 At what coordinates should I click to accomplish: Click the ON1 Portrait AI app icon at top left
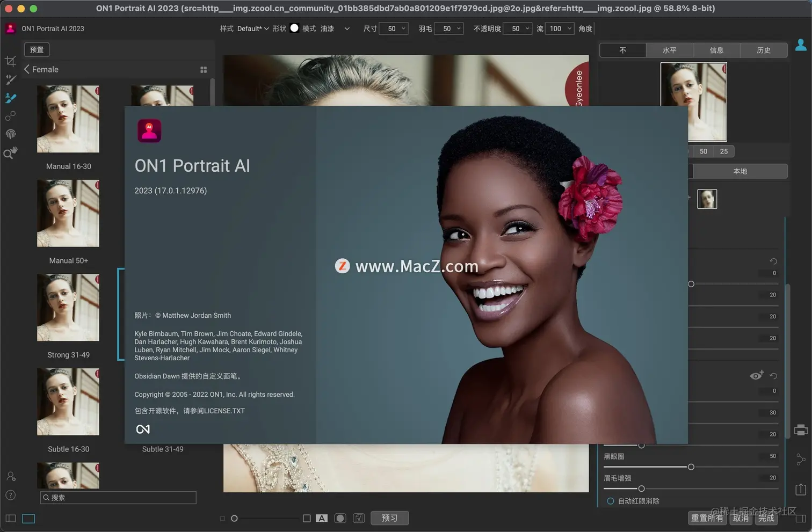[x=10, y=28]
